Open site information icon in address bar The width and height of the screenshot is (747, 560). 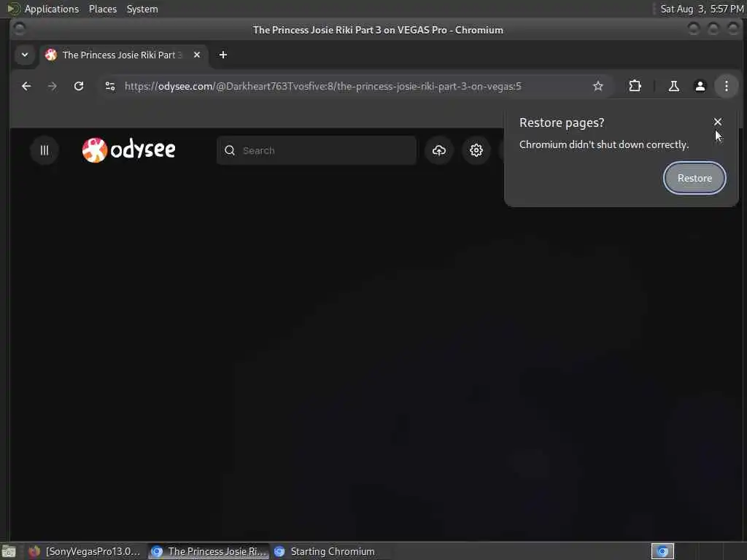(x=110, y=86)
